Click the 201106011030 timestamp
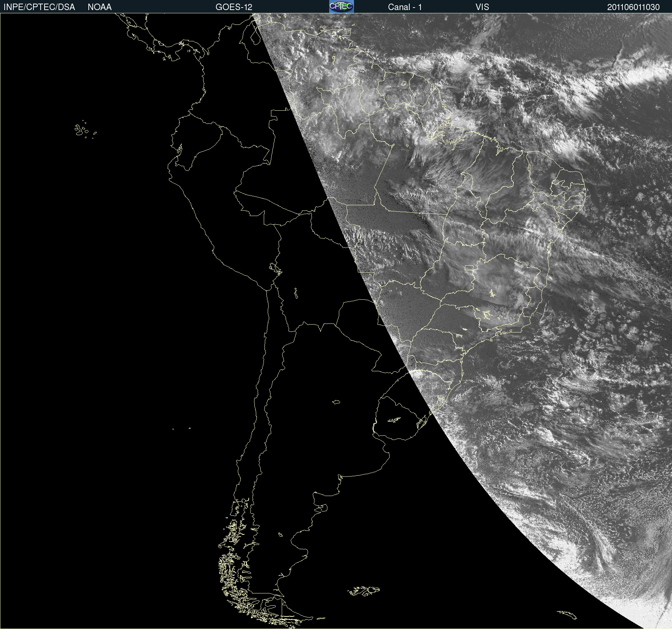 pos(634,7)
